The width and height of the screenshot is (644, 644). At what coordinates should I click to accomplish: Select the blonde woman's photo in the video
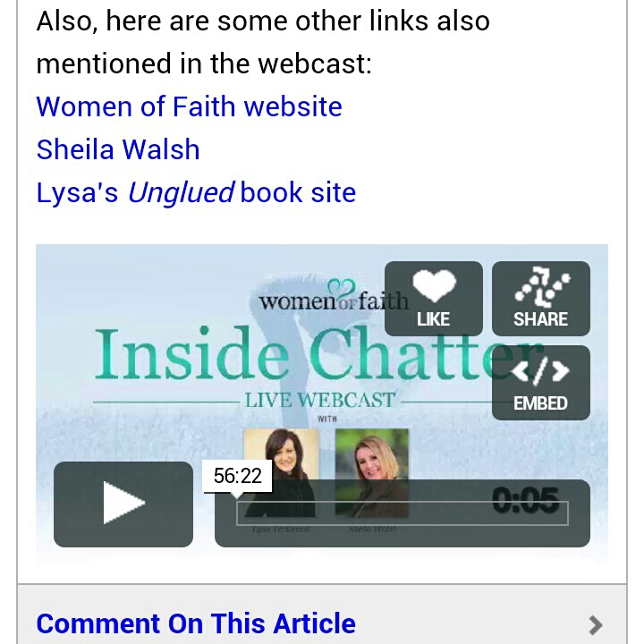point(372,472)
